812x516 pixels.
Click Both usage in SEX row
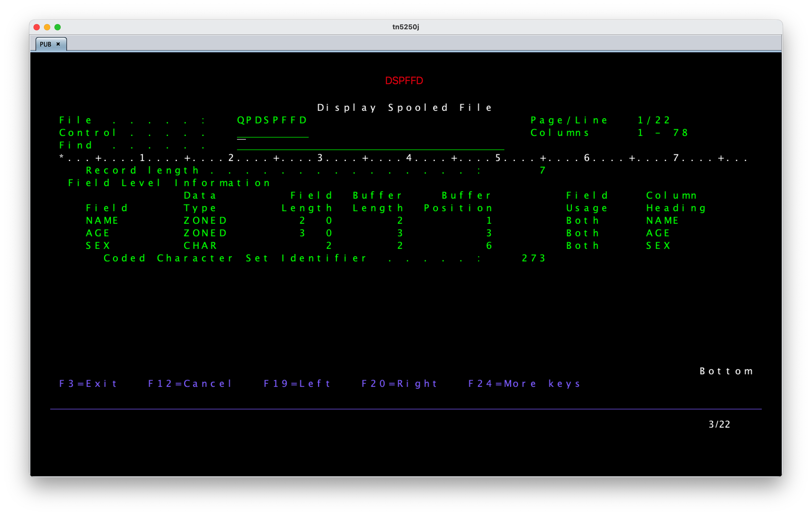583,246
